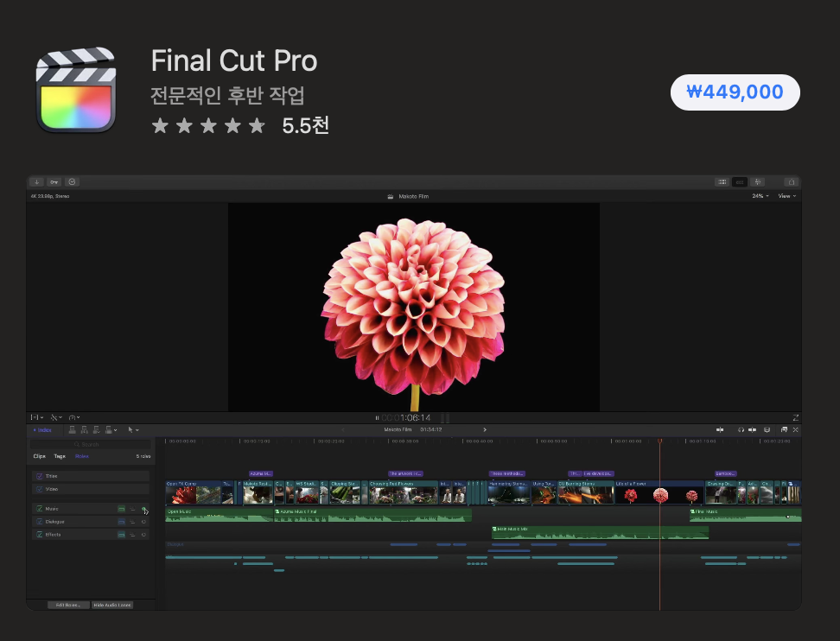Toggle the Index button
840x641 pixels.
[x=43, y=430]
